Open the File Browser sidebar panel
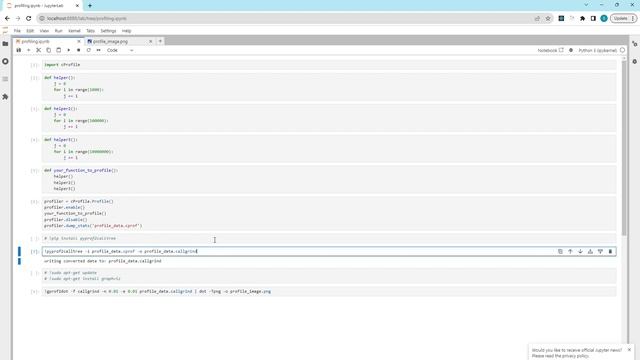This screenshot has width=640, height=360. [5, 44]
